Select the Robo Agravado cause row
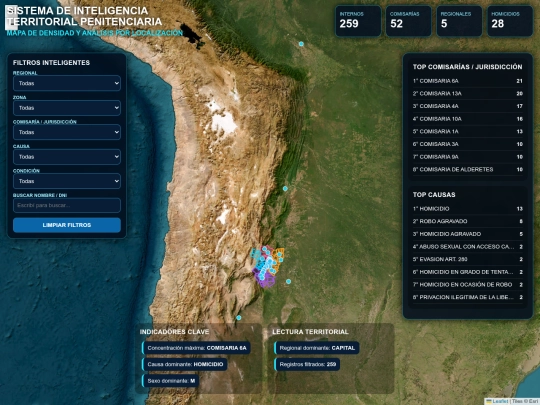Screen dimensions: 540x405 point(467,221)
